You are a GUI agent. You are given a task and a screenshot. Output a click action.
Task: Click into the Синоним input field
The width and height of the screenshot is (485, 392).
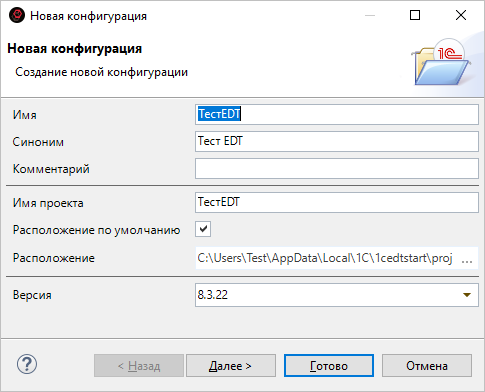click(x=337, y=141)
